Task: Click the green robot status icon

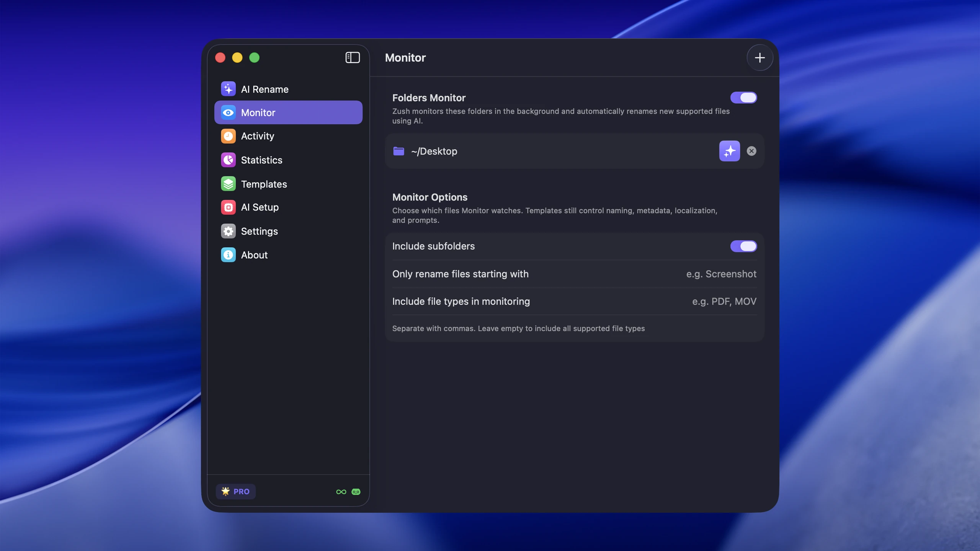Action: [356, 492]
